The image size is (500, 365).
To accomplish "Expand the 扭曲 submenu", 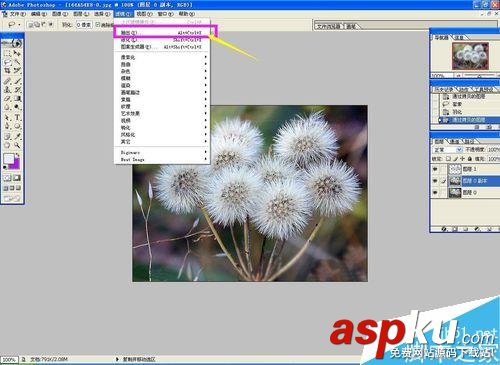I will point(162,64).
